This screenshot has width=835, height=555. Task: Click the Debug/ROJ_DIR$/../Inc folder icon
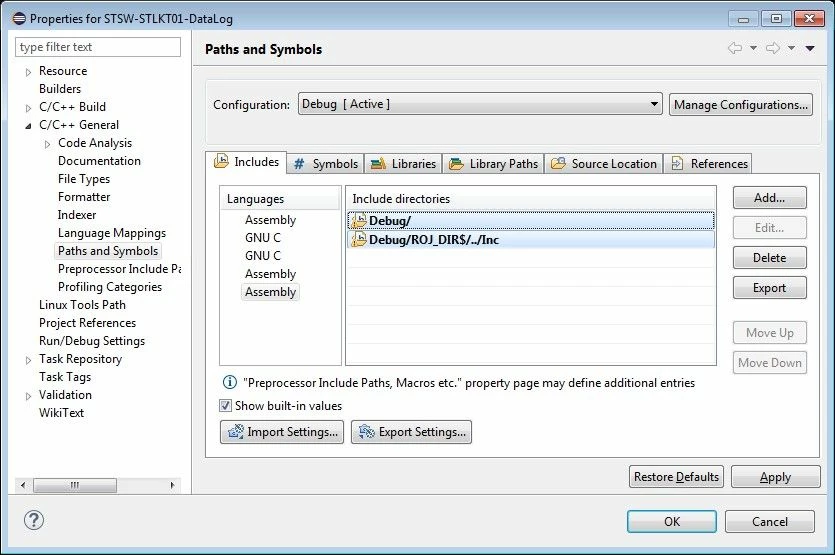tap(359, 240)
